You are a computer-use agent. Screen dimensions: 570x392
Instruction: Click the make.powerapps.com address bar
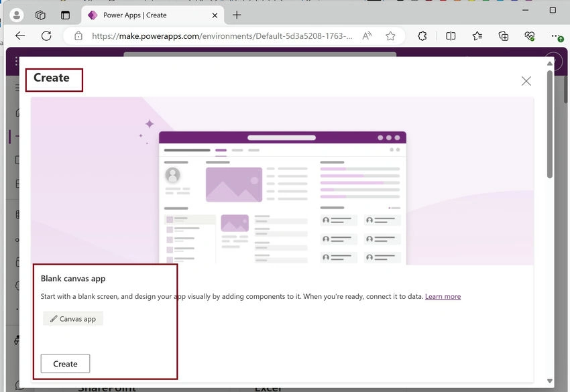pos(222,36)
